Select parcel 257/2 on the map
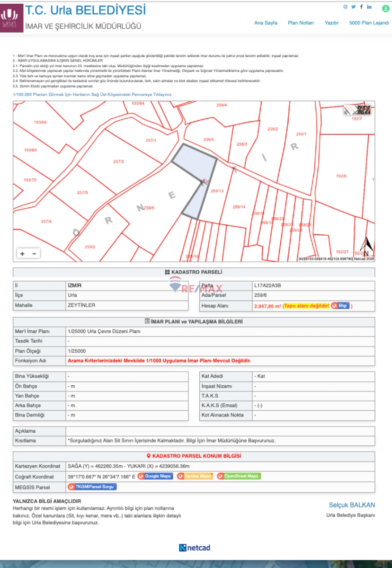 pos(118,162)
